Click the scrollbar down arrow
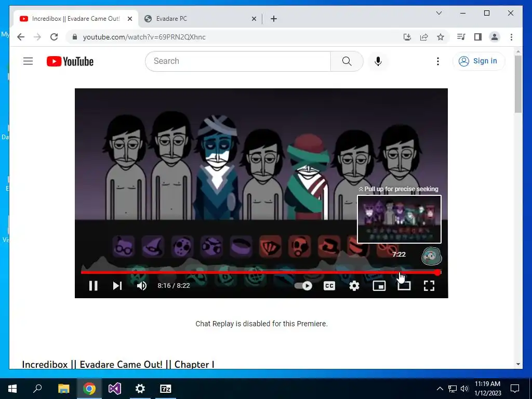The width and height of the screenshot is (532, 399). 518,364
